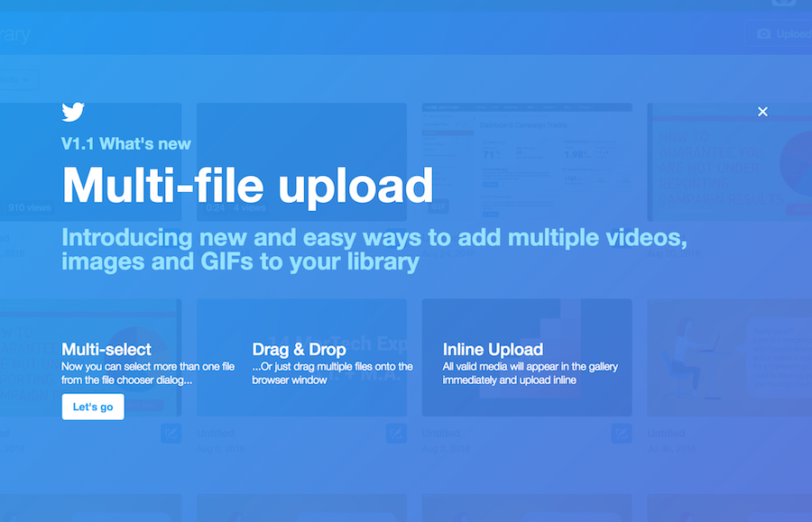Click edit icon for Untitled Aug 2 item
Screen dimensions: 812x522
pos(622,433)
